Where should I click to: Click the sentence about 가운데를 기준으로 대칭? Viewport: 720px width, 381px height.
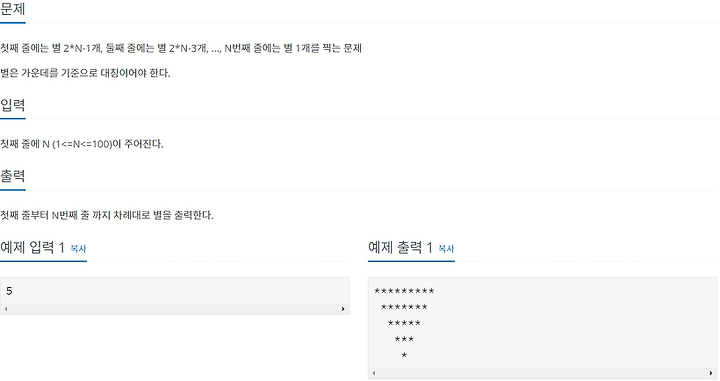coord(85,73)
